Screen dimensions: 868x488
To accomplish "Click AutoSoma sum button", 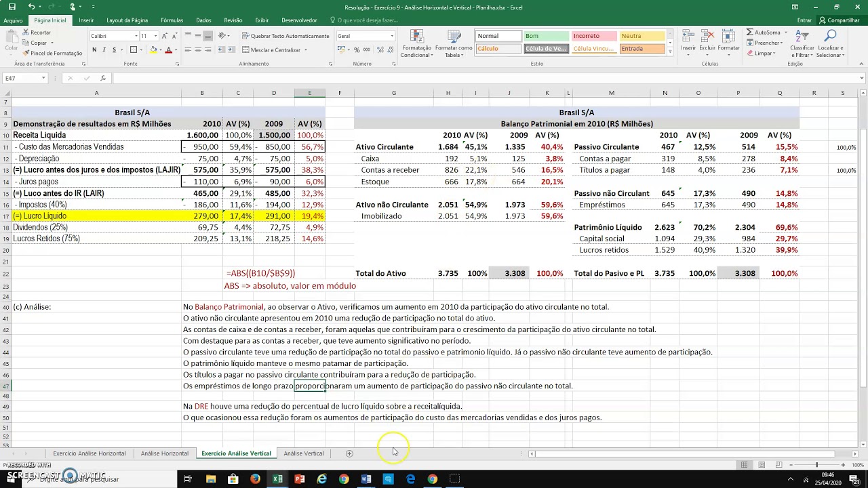I will (x=764, y=33).
